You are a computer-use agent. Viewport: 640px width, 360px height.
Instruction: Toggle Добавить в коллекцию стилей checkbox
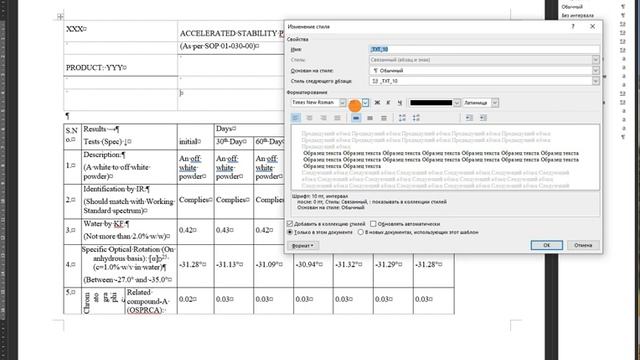pyautogui.click(x=290, y=224)
